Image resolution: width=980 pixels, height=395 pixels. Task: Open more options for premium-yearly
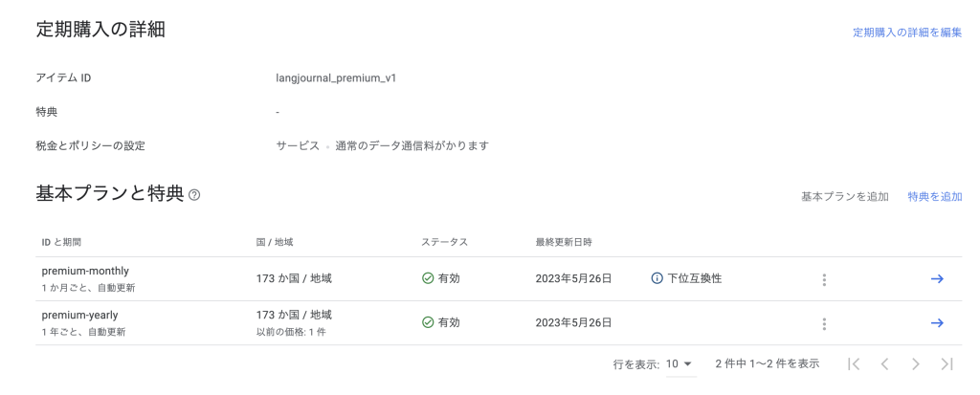(824, 324)
